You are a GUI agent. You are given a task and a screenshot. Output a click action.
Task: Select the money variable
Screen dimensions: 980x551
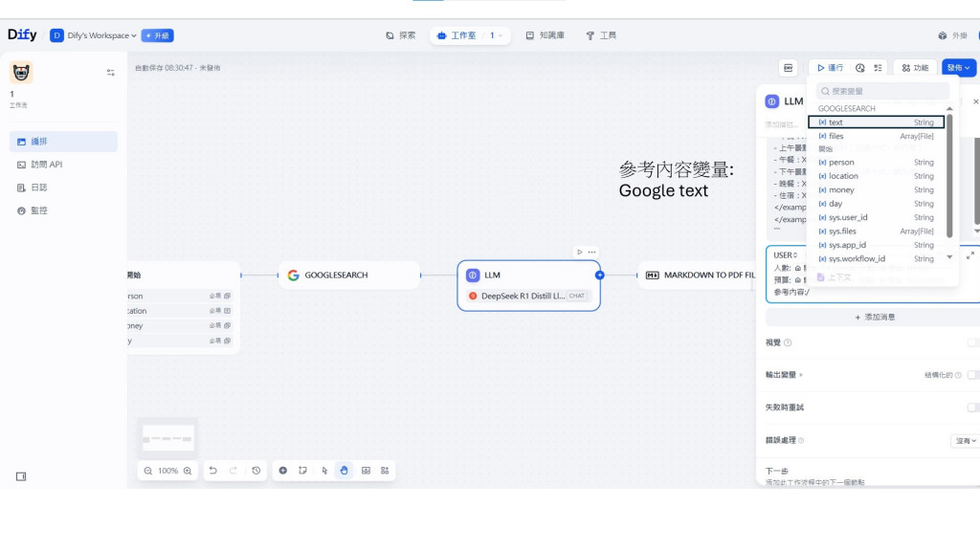[x=877, y=190]
